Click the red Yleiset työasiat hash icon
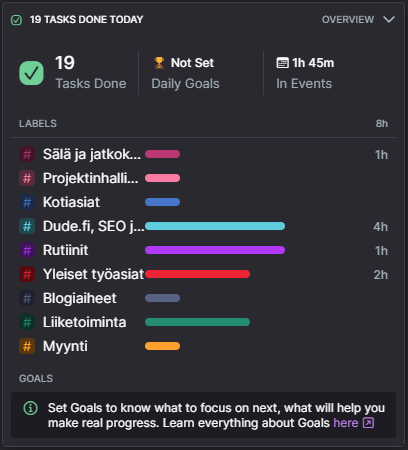 point(27,274)
